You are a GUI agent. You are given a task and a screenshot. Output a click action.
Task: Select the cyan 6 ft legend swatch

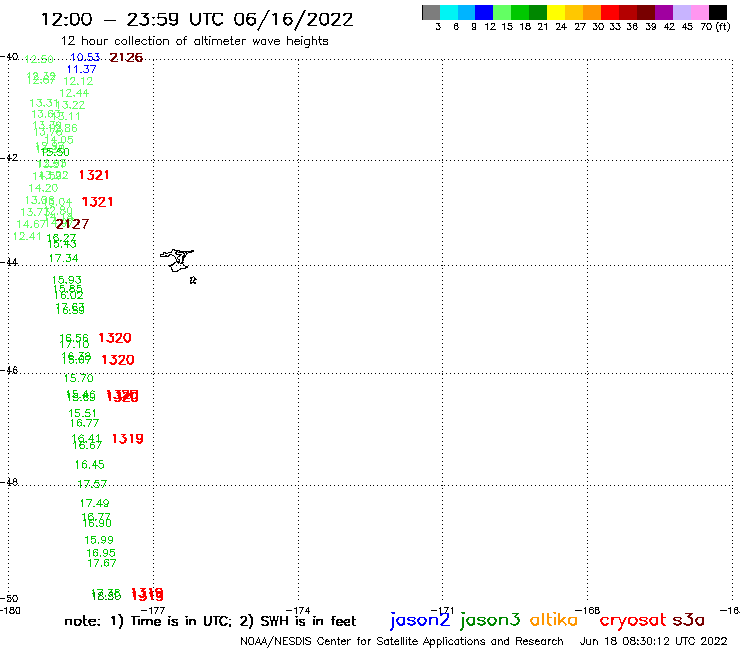(x=449, y=13)
